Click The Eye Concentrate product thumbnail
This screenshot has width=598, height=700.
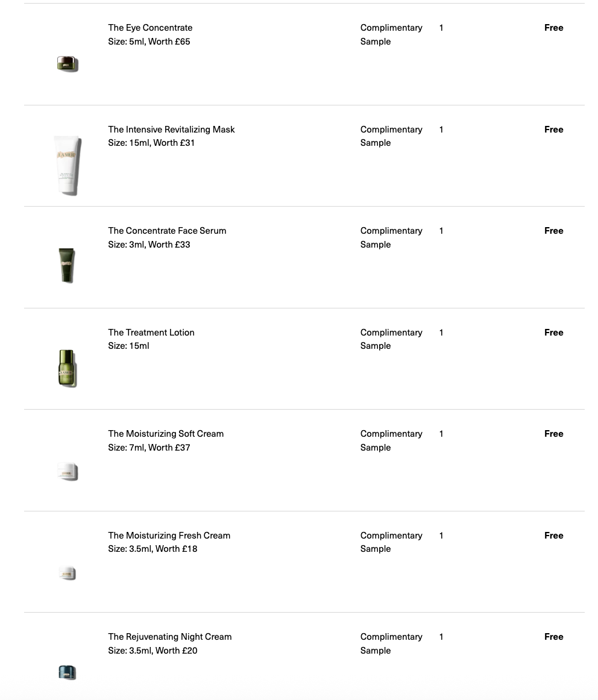pos(68,63)
